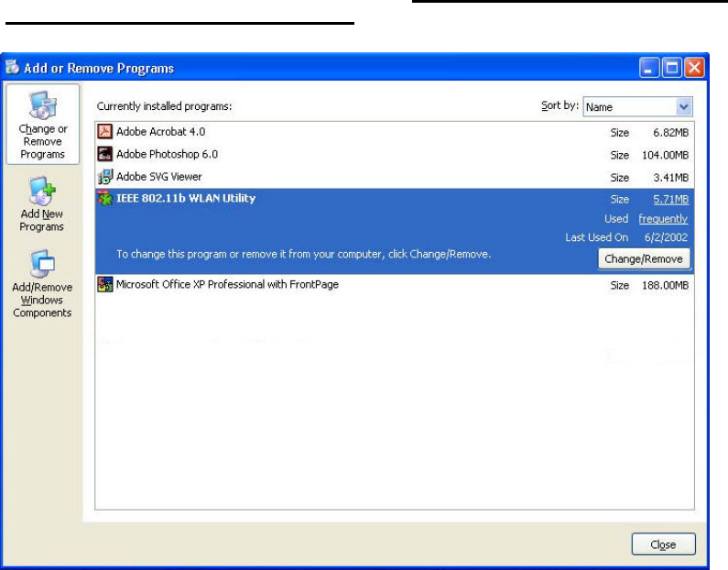Select Change or Remove Programs sidebar icon
The image size is (728, 570).
(43, 124)
